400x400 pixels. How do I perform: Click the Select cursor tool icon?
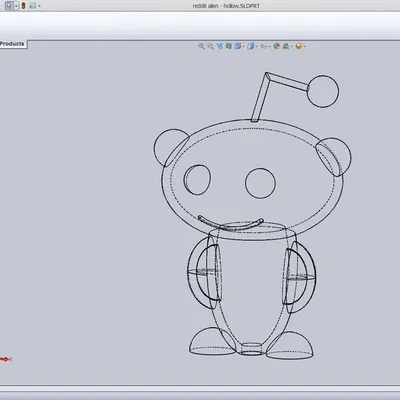9,6
